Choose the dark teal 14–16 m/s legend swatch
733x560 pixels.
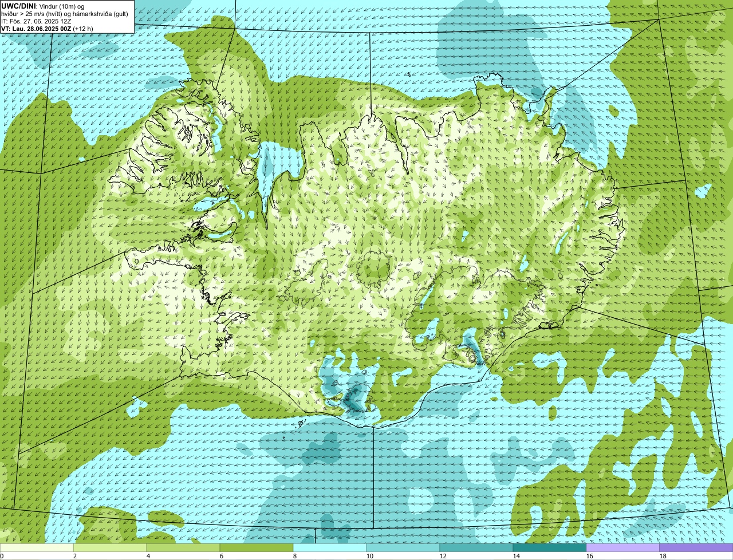click(x=550, y=547)
